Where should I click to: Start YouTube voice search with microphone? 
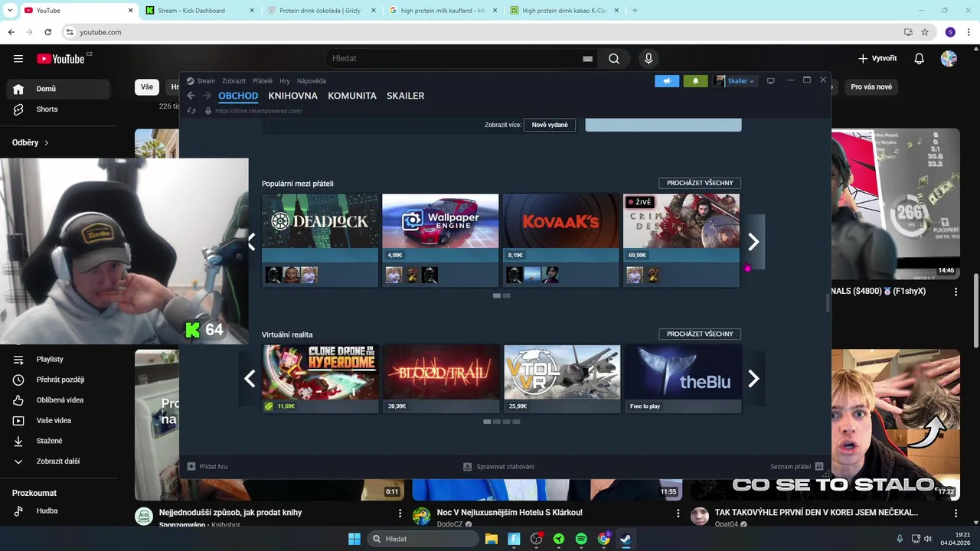pos(648,59)
